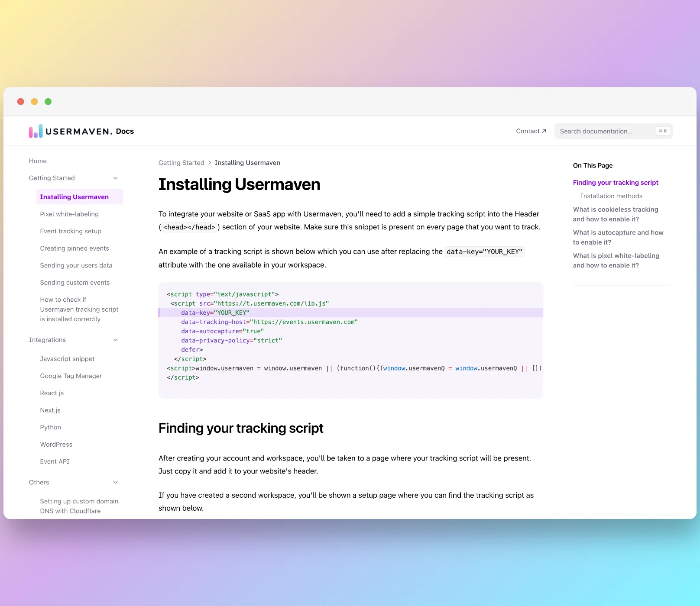The height and width of the screenshot is (606, 700).
Task: Open the React.js integration page
Action: tap(52, 393)
